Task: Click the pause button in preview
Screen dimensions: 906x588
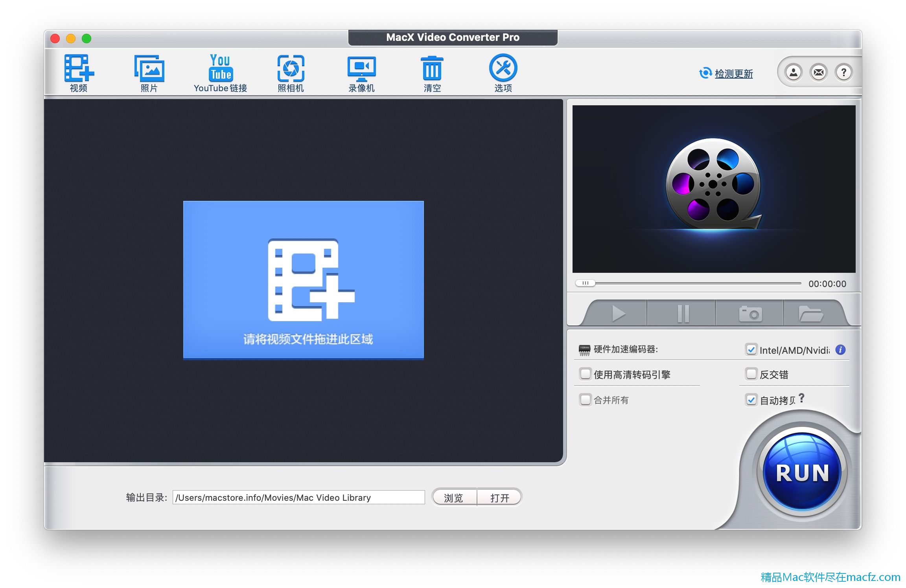Action: pos(683,314)
